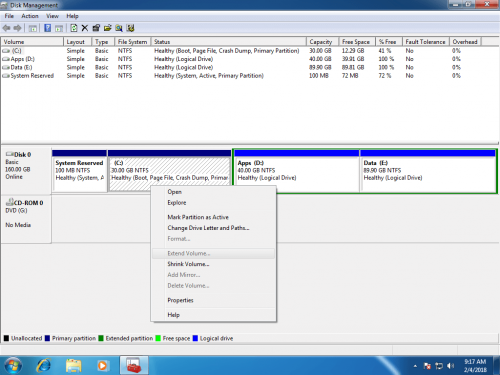Click the red toolbox taskbar icon

point(134,366)
